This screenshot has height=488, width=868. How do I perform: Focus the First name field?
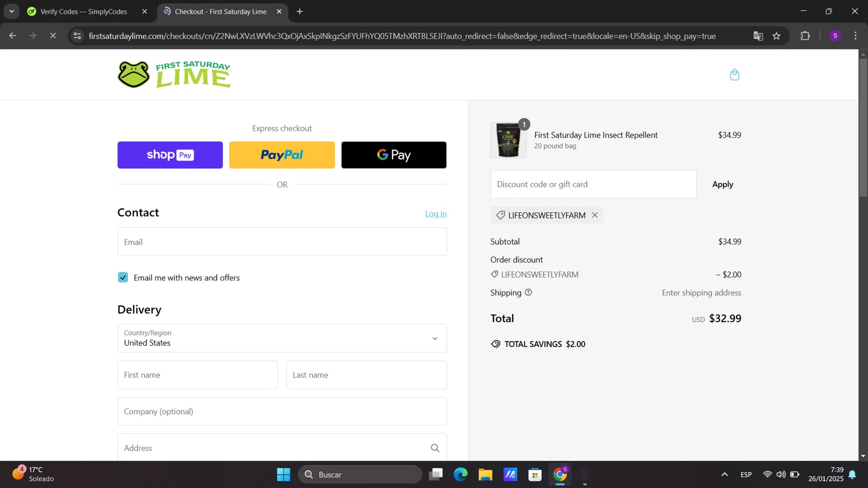(x=197, y=375)
